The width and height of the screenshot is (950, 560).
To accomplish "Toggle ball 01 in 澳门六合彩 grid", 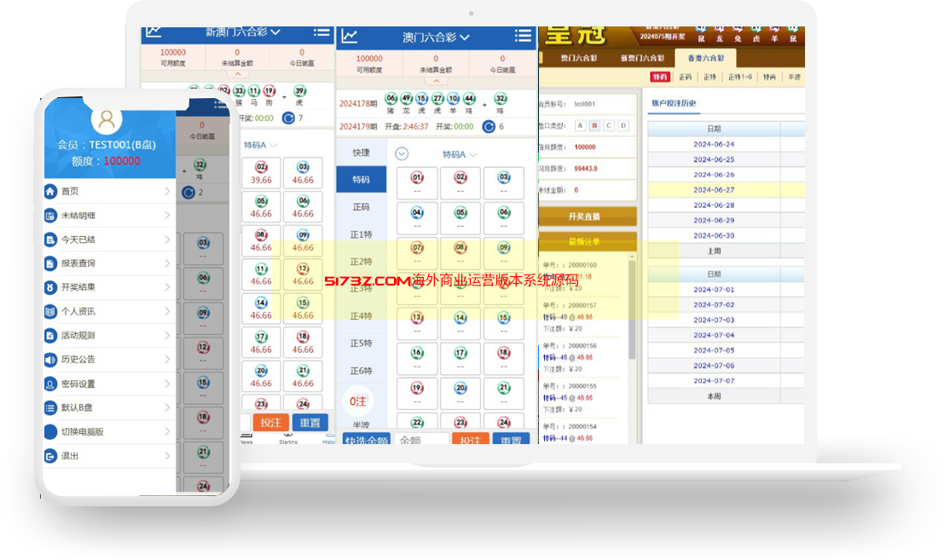I will click(x=417, y=183).
